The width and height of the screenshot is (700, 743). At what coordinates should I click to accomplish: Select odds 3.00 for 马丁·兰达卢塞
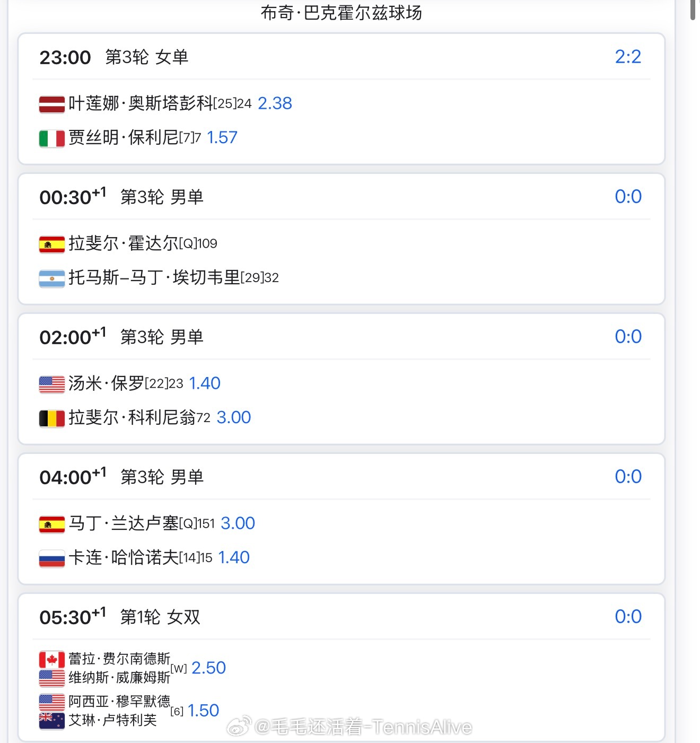tap(238, 523)
